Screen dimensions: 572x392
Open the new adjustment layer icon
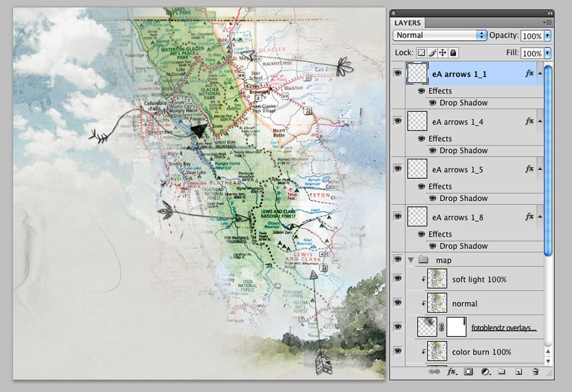coord(486,371)
